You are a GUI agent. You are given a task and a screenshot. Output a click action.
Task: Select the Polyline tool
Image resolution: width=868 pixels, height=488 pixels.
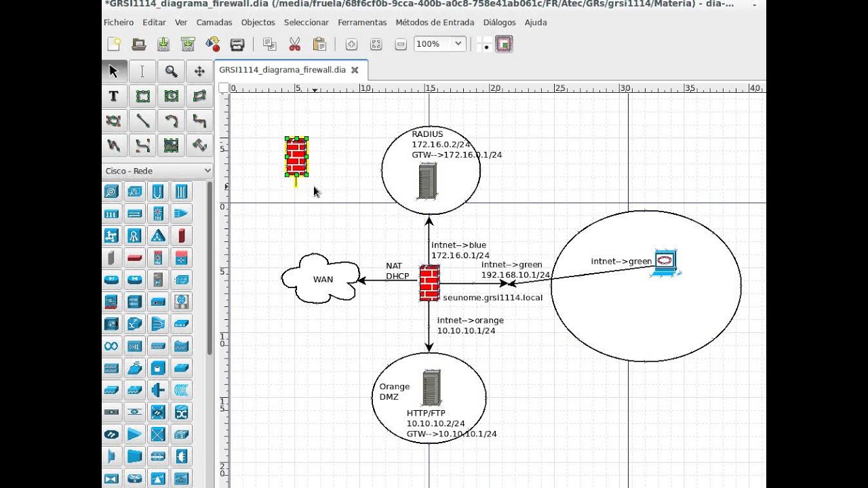click(113, 145)
